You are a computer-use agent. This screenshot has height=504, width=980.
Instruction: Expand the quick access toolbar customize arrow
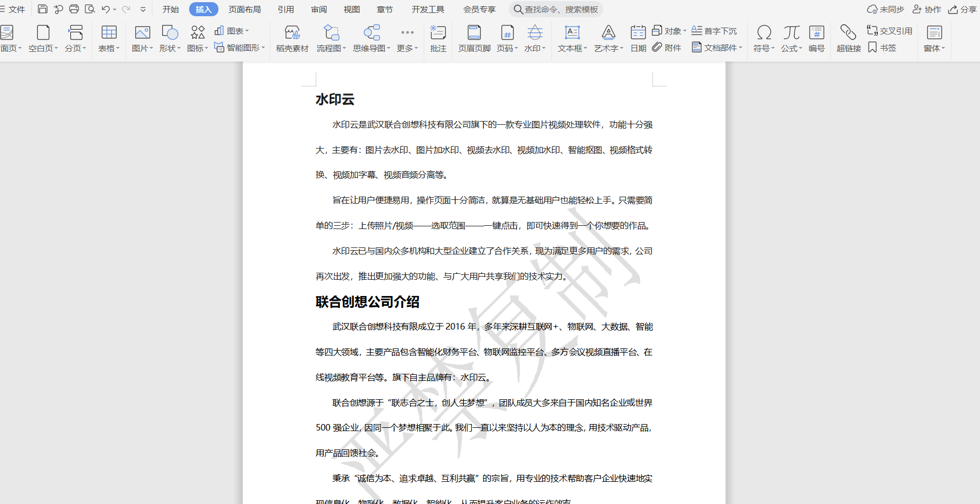[x=143, y=9]
